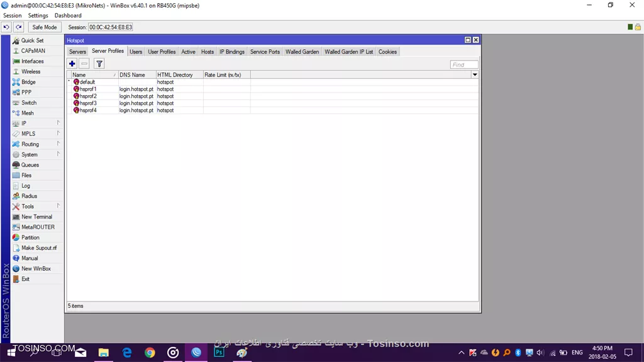
Task: Select the hsprof1 profile row
Action: pos(273,89)
